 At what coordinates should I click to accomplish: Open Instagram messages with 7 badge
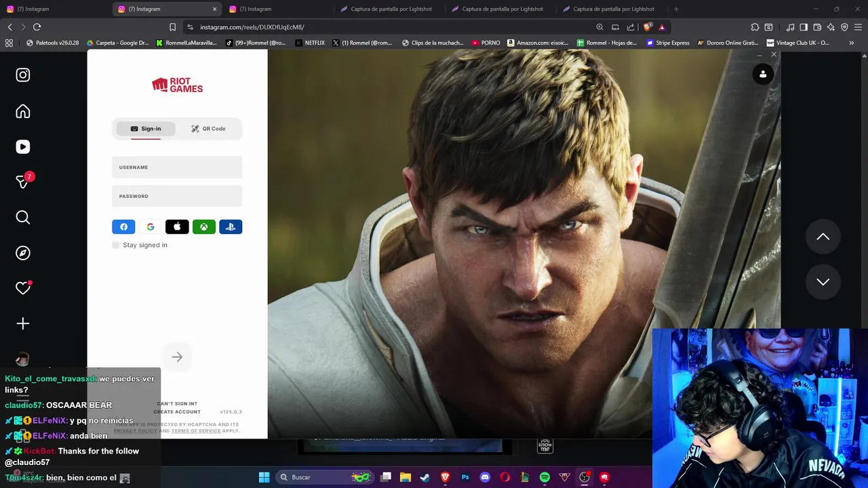tap(24, 181)
